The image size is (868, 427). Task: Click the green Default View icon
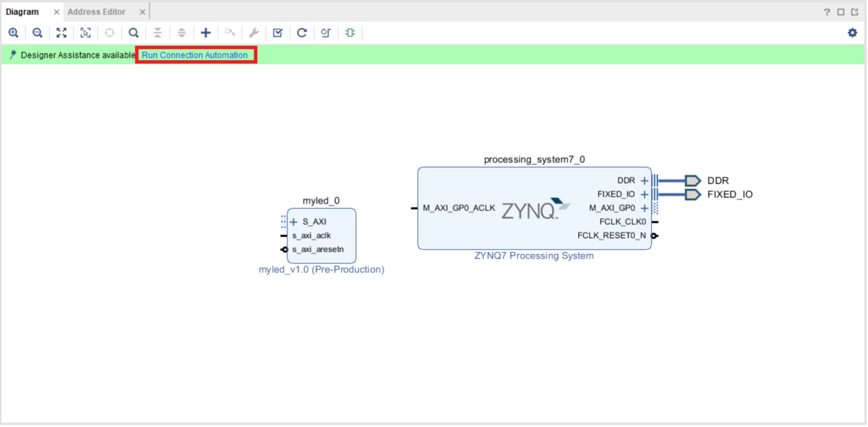350,32
